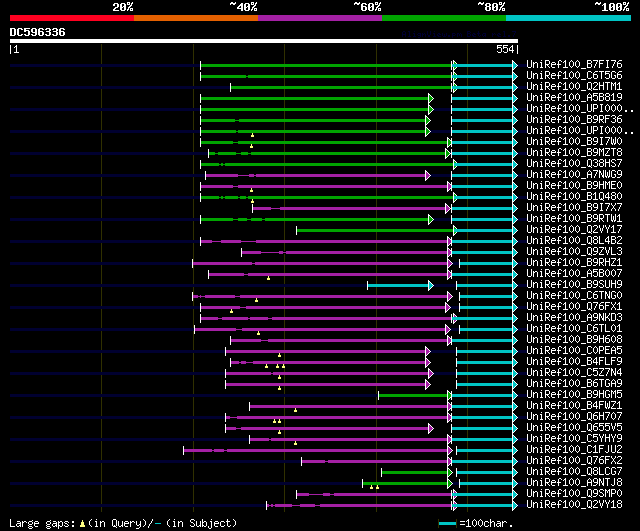Select the UniRef100_Q76FX1 label
Image resolution: width=640 pixels, height=531 pixels.
(574, 307)
